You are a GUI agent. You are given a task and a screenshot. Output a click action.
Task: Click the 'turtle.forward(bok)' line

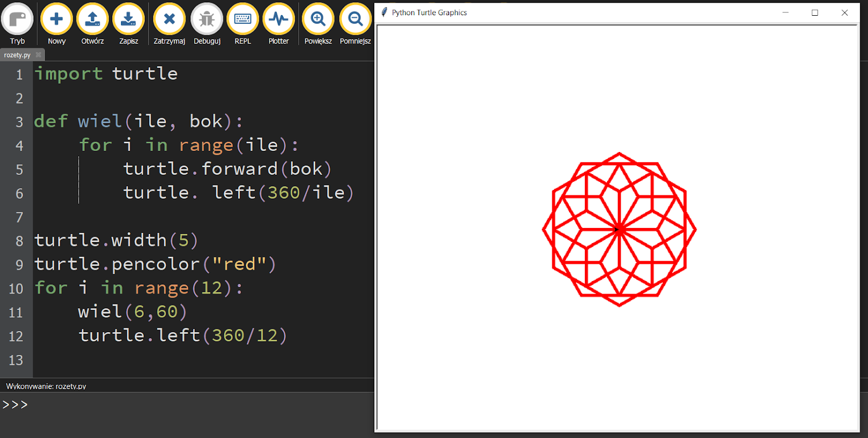coord(227,169)
